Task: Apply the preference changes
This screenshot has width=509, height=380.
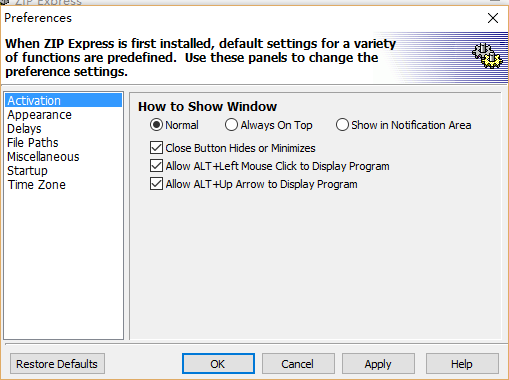Action: [x=378, y=364]
